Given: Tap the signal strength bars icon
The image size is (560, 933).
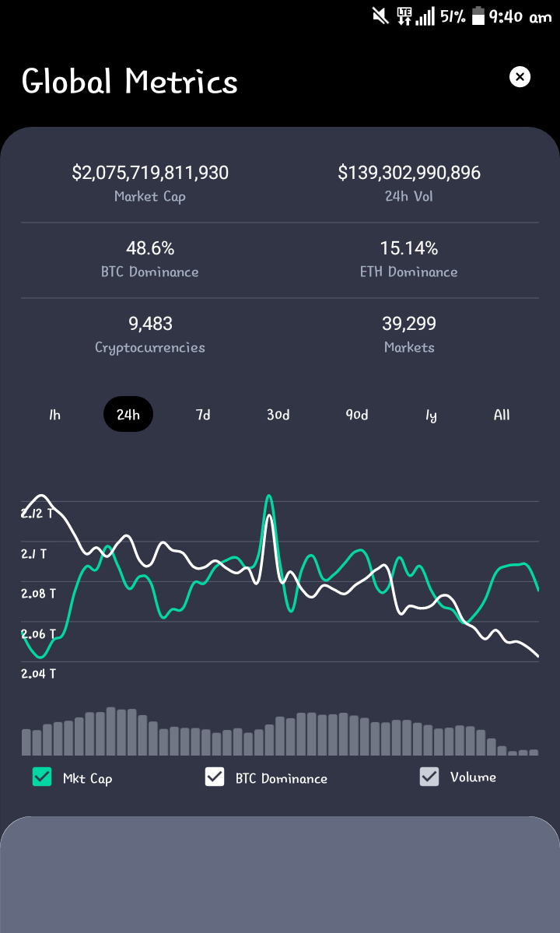Looking at the screenshot, I should click(x=425, y=16).
